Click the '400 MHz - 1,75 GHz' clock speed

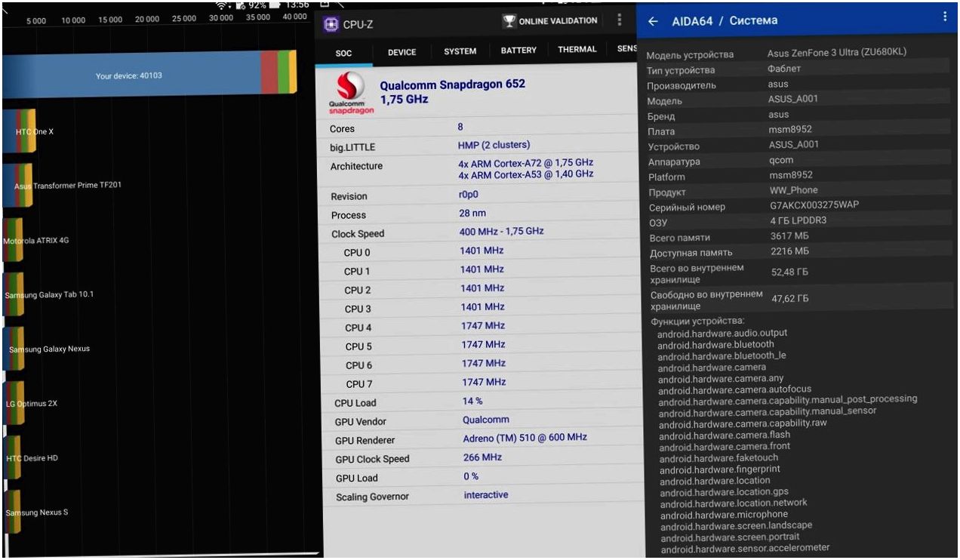(x=501, y=232)
